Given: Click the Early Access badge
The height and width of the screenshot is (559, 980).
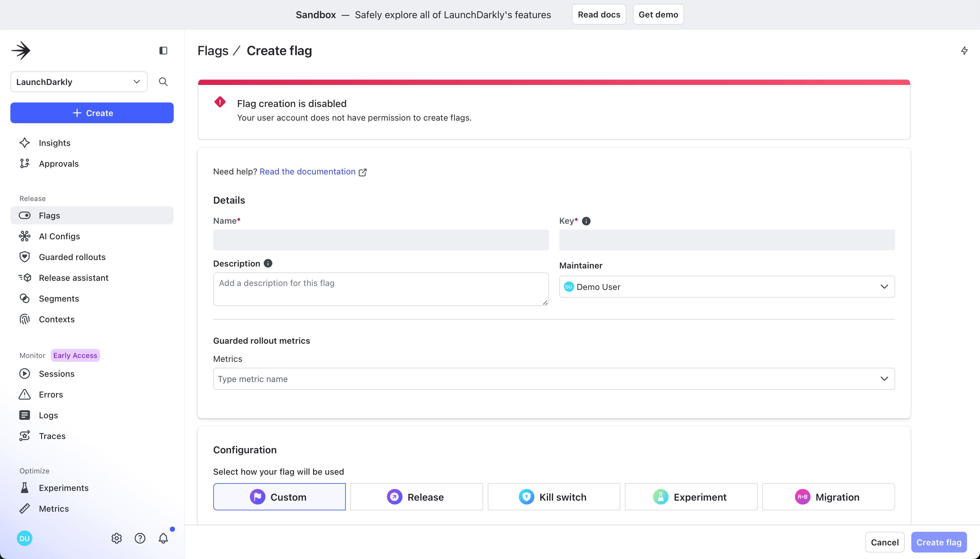Looking at the screenshot, I should 75,355.
